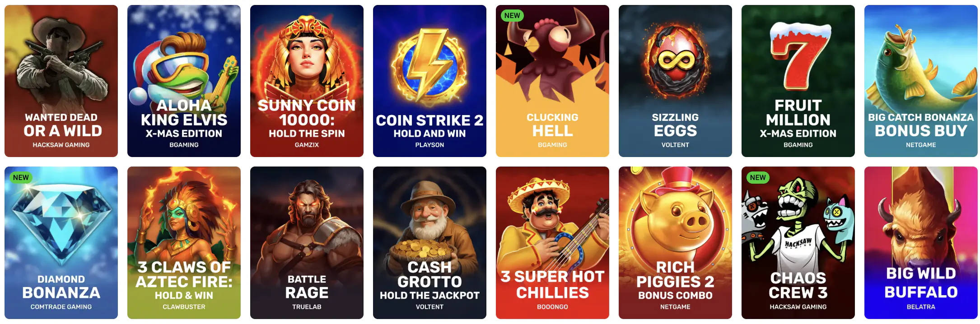Image resolution: width=980 pixels, height=324 pixels.
Task: Click the NEW badge on Clucking Hell
Action: (512, 16)
